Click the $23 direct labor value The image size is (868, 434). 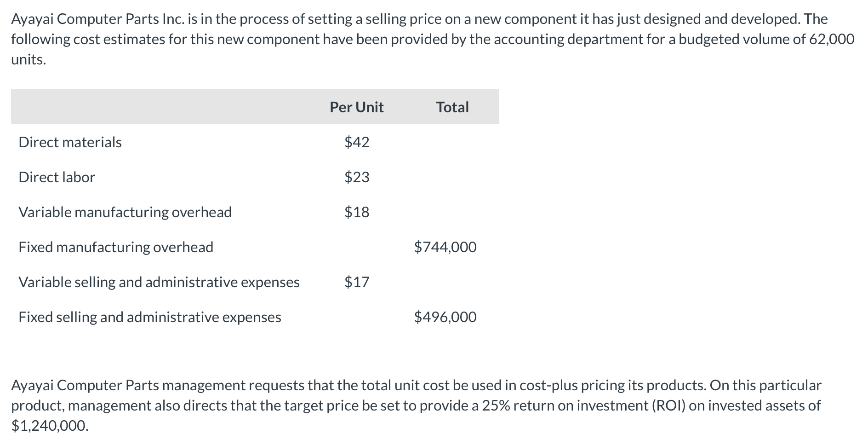357,177
